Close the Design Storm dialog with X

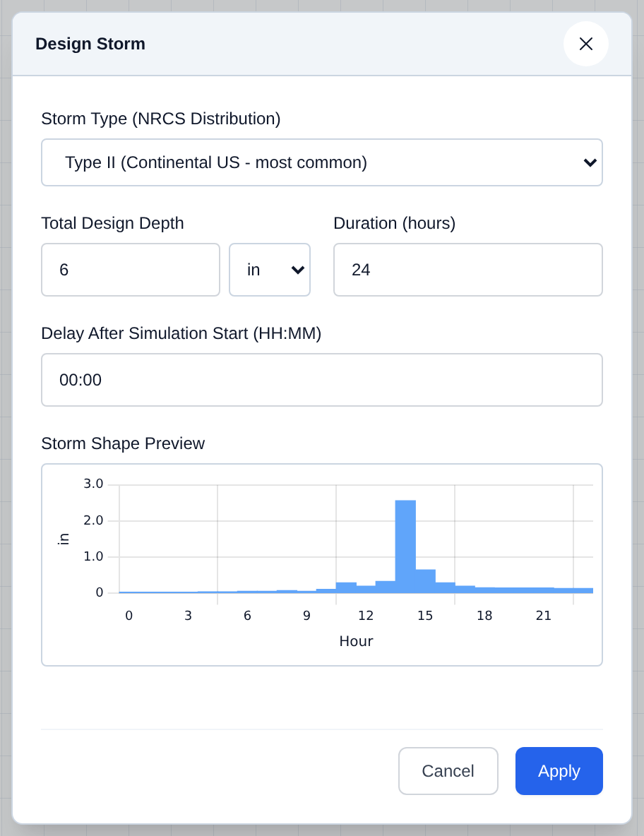click(x=586, y=44)
